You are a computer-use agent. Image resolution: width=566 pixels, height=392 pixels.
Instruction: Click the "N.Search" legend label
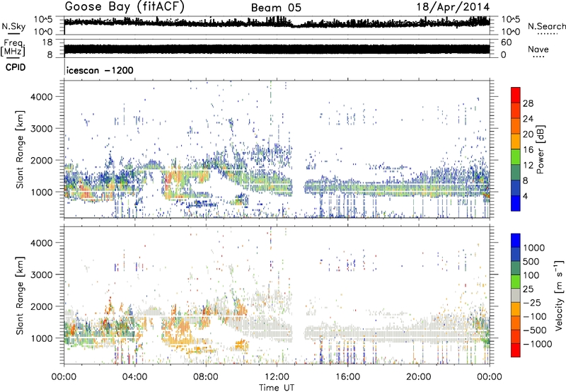[x=546, y=26]
